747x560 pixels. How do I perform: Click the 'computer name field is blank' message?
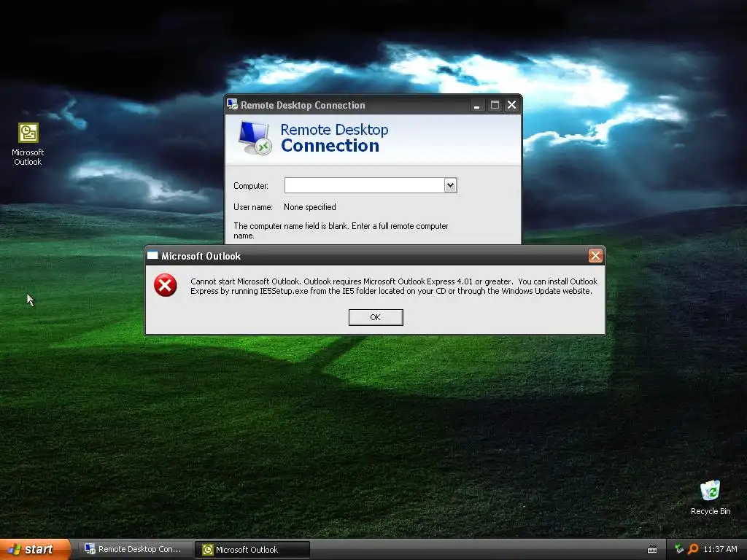pyautogui.click(x=341, y=231)
